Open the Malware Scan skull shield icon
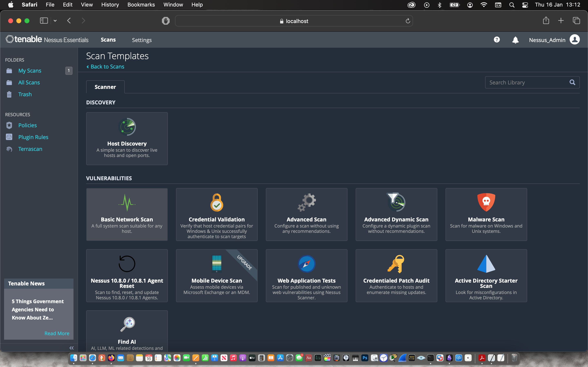 coord(486,202)
